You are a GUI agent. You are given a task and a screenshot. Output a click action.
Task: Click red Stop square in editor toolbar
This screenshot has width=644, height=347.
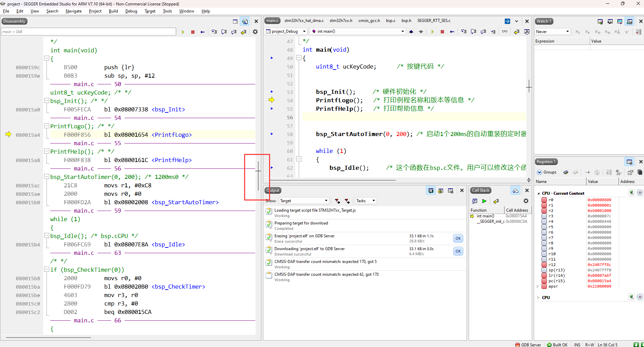[x=442, y=31]
